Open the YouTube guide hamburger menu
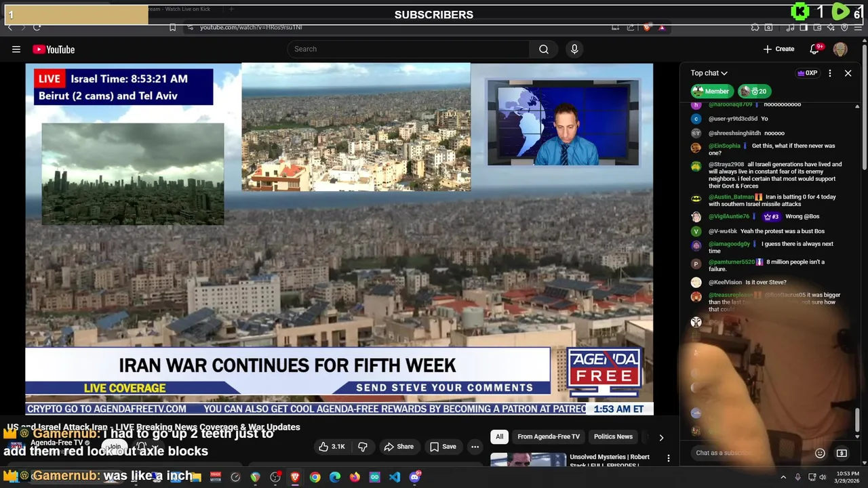This screenshot has height=488, width=868. [x=16, y=49]
